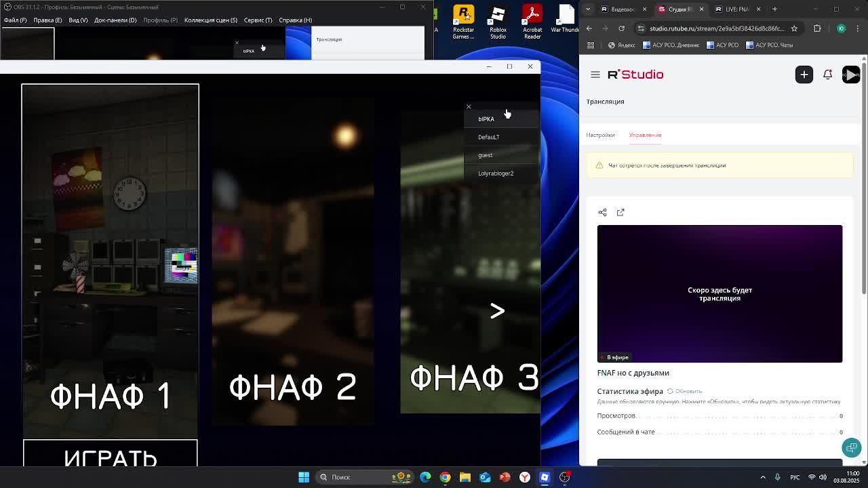
Task: Select player guest in the list
Action: pos(501,155)
